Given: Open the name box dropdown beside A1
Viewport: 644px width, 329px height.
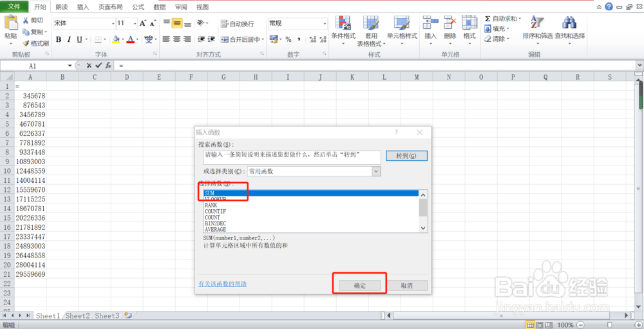Looking at the screenshot, I should (70, 66).
